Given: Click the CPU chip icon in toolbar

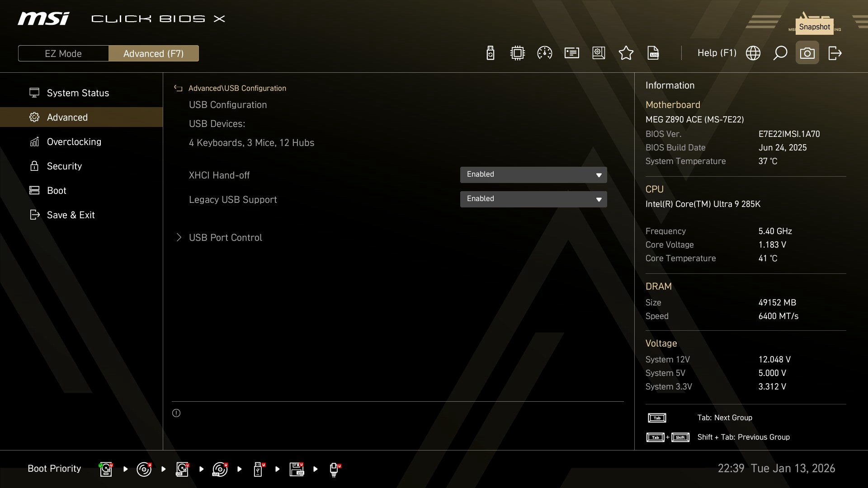Looking at the screenshot, I should (517, 53).
